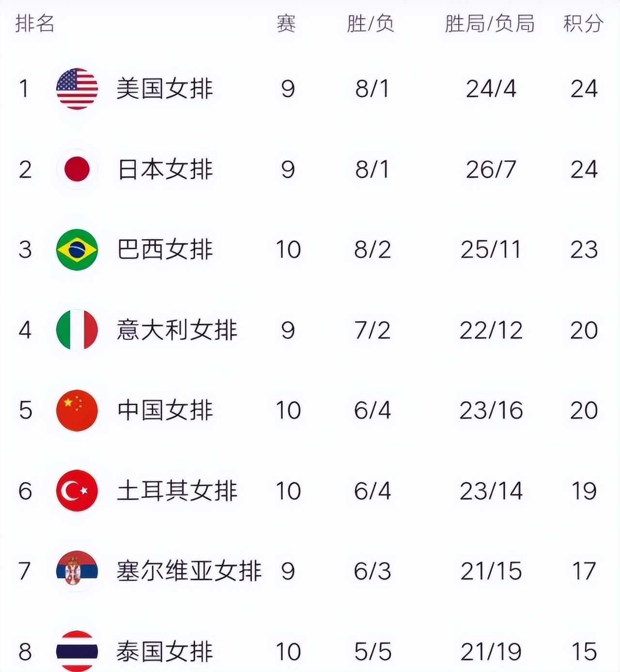Click the Italy flag icon
Image resolution: width=620 pixels, height=672 pixels.
pos(77,330)
